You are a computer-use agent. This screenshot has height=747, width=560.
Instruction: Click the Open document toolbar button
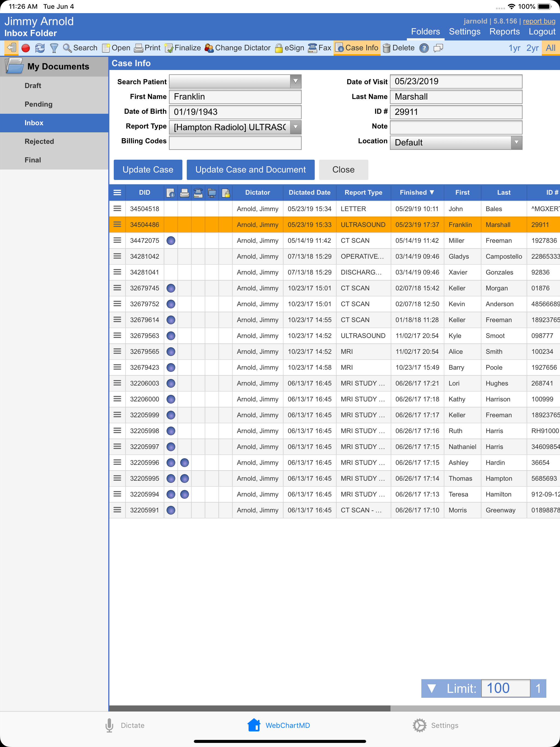pos(116,48)
